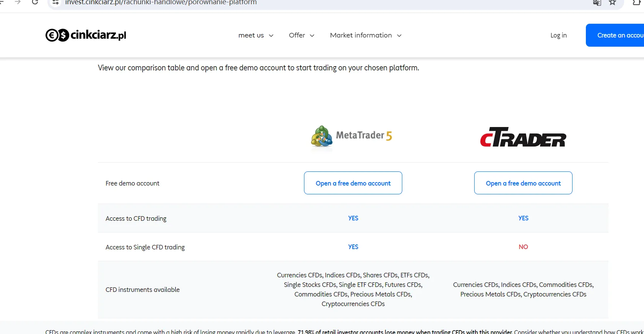
Task: Open free demo account for cTrader
Action: coord(523,183)
